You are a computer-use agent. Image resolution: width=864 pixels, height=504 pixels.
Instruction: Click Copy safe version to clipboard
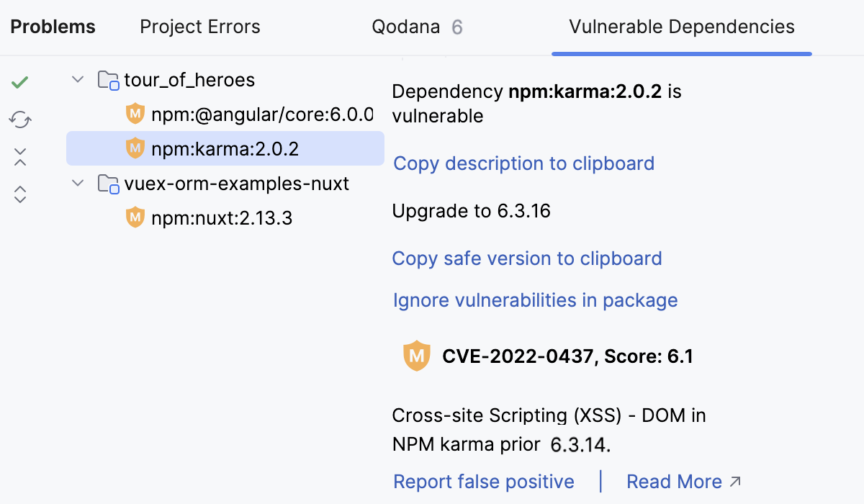click(x=527, y=258)
